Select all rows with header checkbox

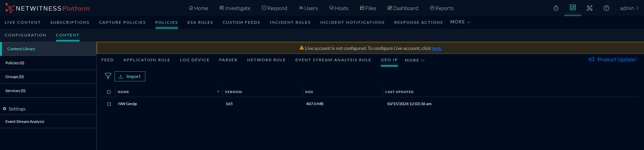click(109, 92)
